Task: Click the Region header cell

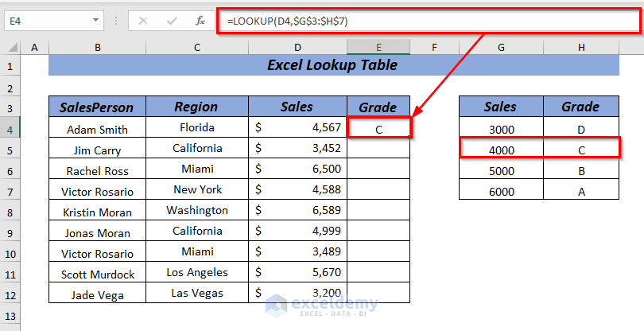Action: [x=197, y=107]
